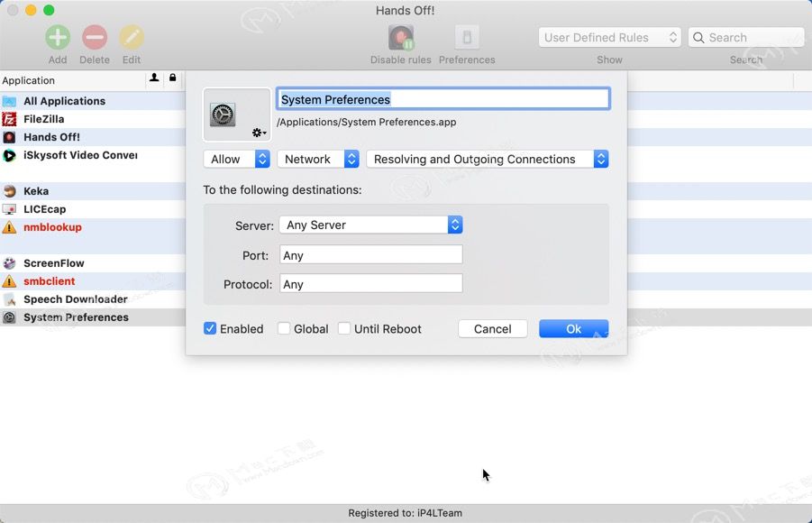Click the System Preferences list row icon
Screen dimensions: 812x523
pyautogui.click(x=9, y=317)
